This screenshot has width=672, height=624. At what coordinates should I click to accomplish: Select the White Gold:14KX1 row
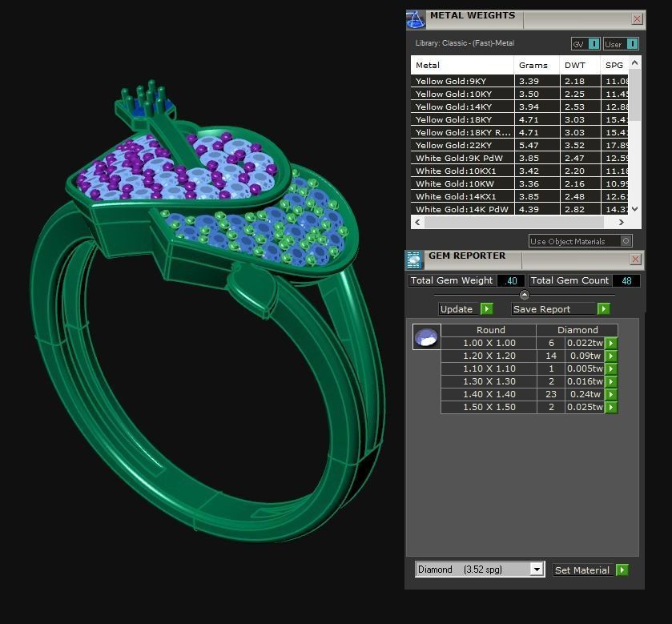520,197
